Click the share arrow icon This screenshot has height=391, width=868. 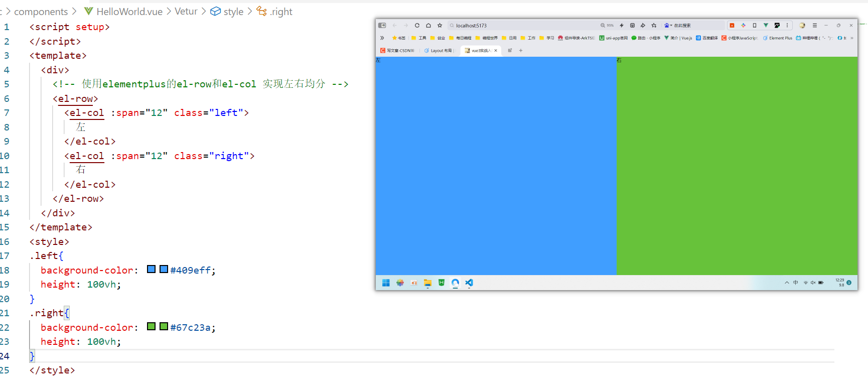(643, 25)
